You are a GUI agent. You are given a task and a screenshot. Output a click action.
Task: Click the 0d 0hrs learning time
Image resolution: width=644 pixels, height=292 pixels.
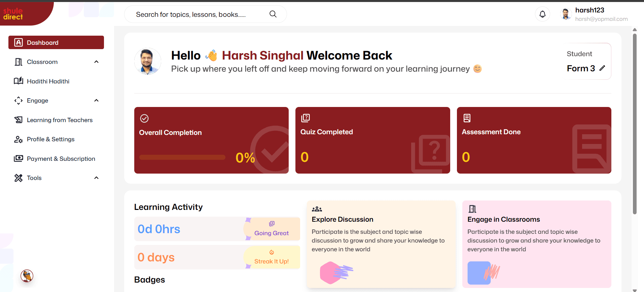159,229
